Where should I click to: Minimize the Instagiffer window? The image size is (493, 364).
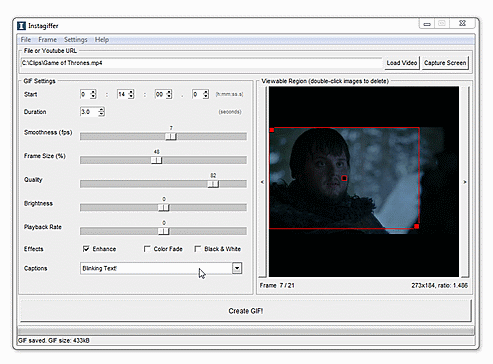click(427, 24)
